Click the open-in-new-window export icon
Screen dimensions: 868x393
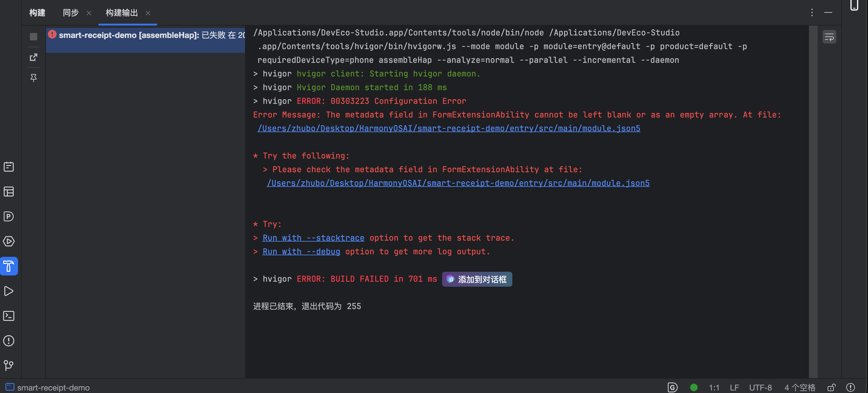tap(33, 57)
